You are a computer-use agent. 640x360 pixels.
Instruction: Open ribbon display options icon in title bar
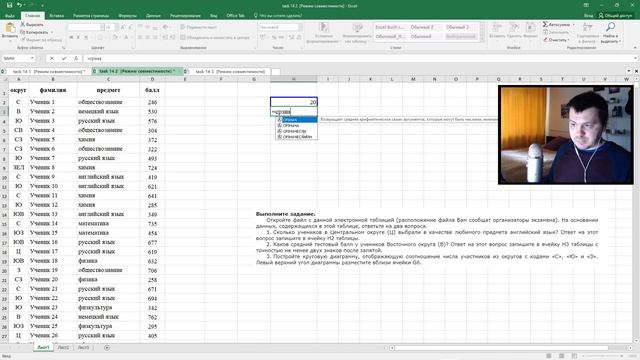pyautogui.click(x=587, y=5)
